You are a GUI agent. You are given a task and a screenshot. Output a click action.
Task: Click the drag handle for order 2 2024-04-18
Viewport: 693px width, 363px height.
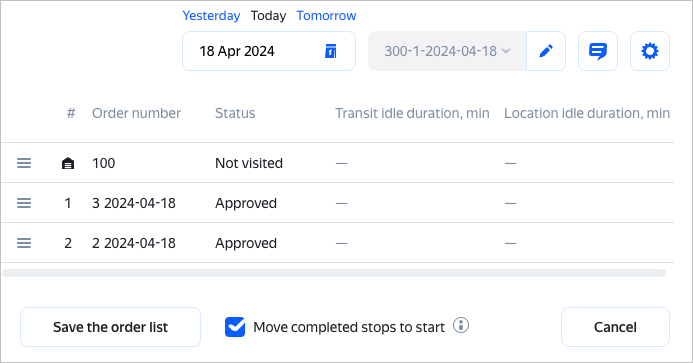pos(24,243)
